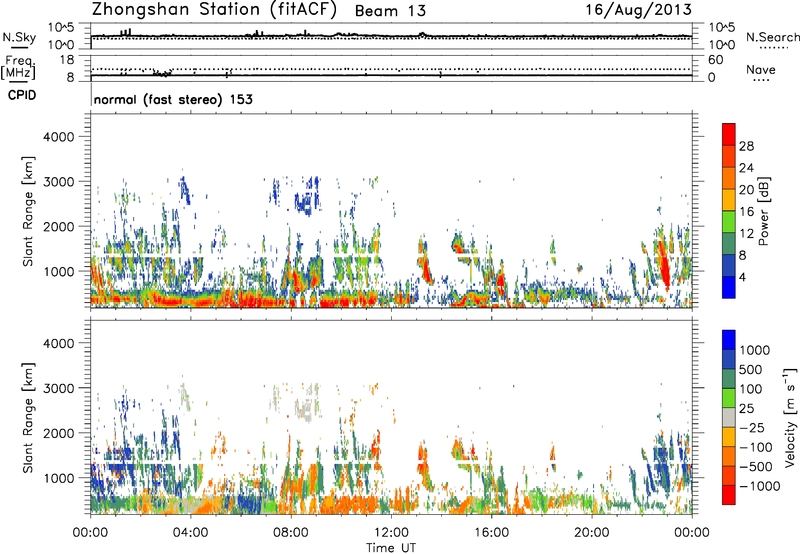The height and width of the screenshot is (554, 800).
Task: Click '-1000' tick on Velocity colorbar
Action: (x=759, y=486)
